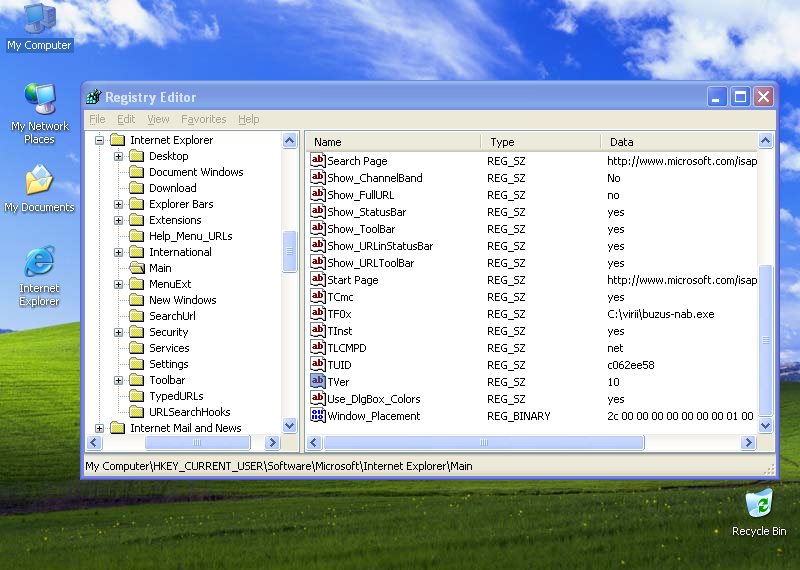The height and width of the screenshot is (570, 800).
Task: Expand the Security key
Action: (118, 332)
